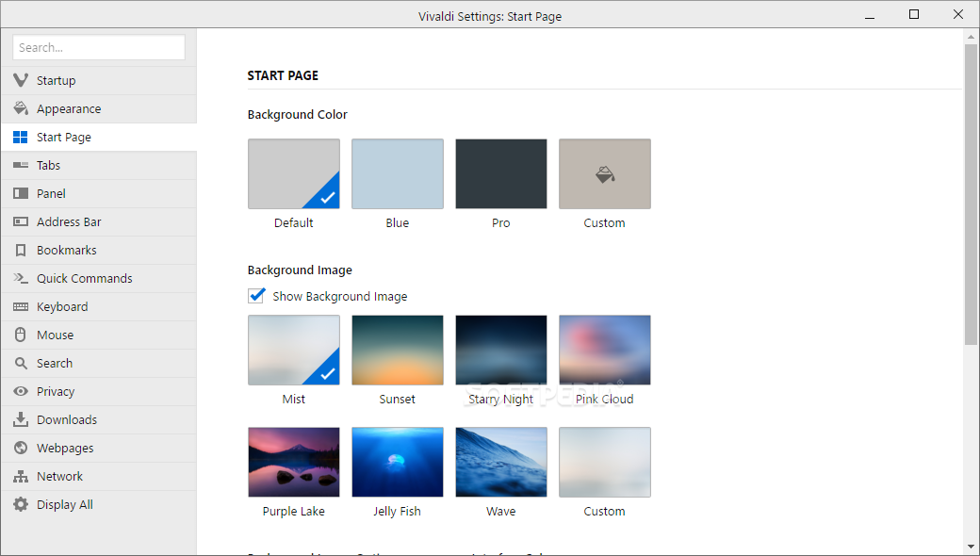Screen dimensions: 980x556
Task: Choose Custom background image thumbnail
Action: [x=604, y=463]
